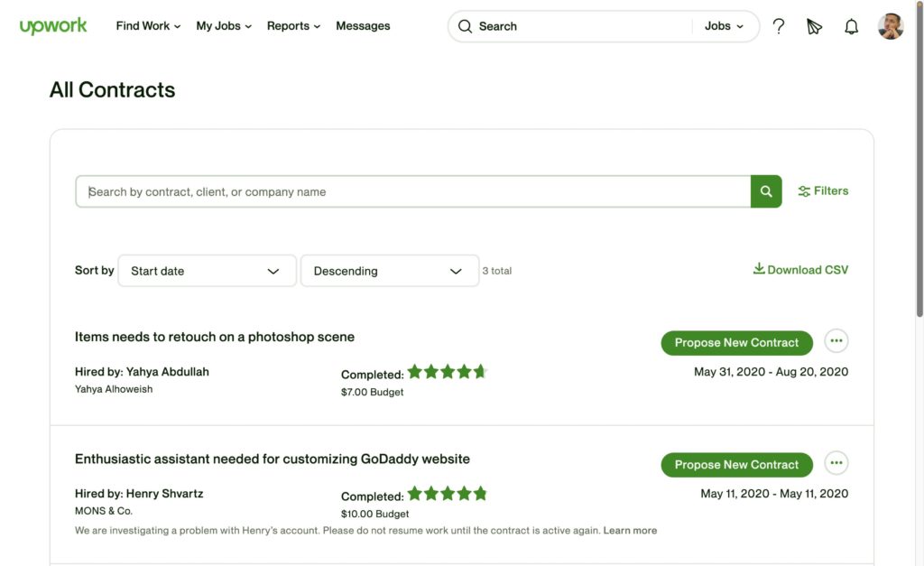Open more options for GoDaddy website contract
Screen dimensions: 924x566
(x=836, y=464)
